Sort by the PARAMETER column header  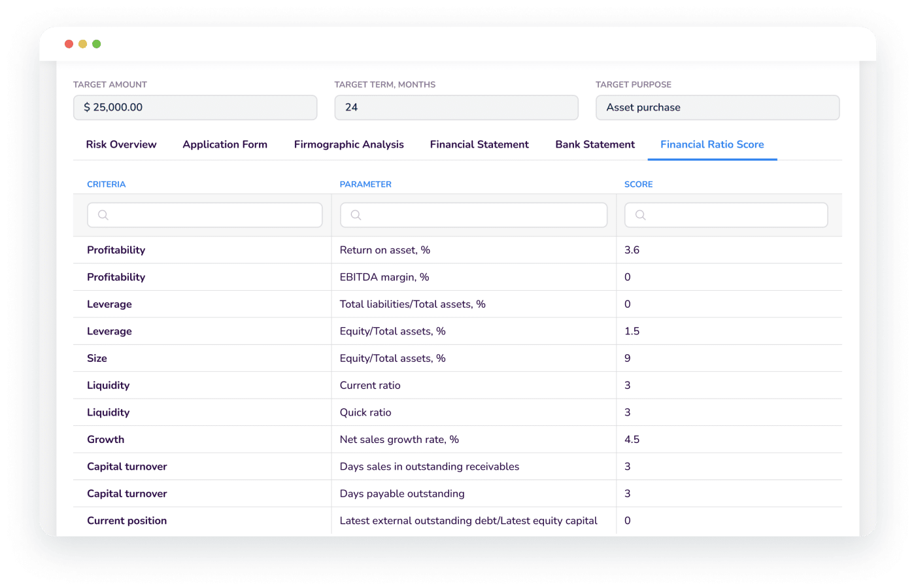pos(365,184)
